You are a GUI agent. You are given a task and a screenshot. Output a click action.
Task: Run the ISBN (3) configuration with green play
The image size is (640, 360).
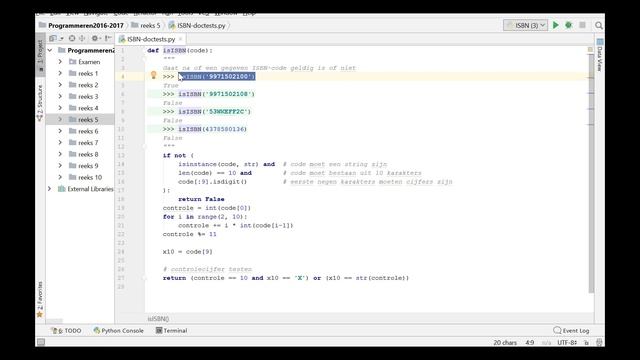click(556, 25)
